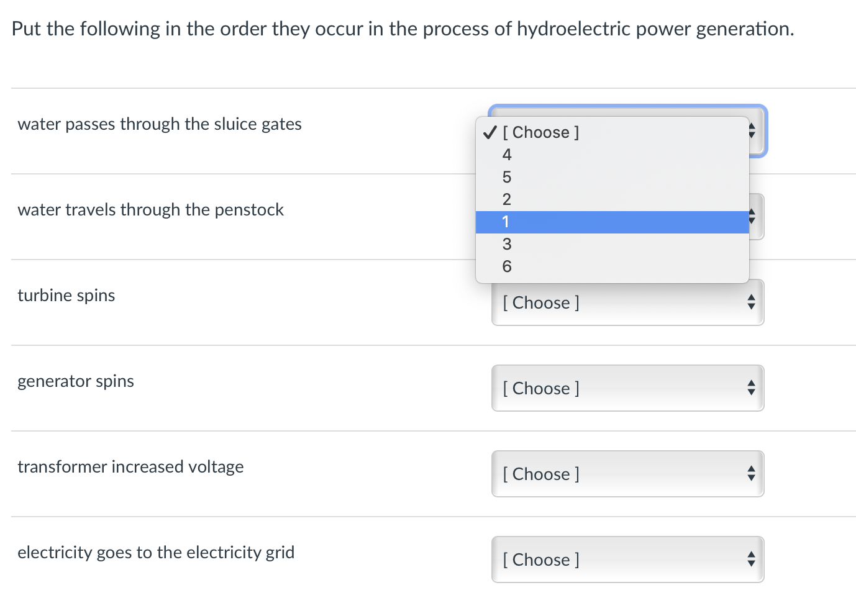
Task: Click the generator spins dropdown arrows icon
Action: tap(751, 388)
